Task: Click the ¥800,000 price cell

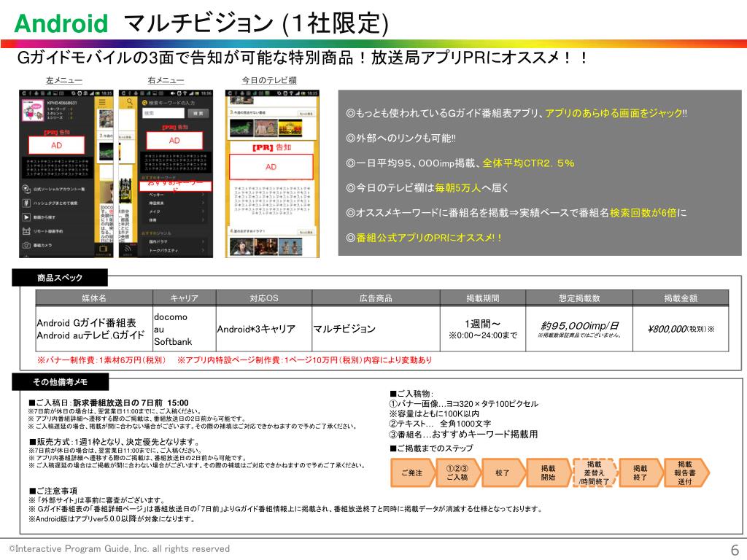Action: pyautogui.click(x=681, y=329)
